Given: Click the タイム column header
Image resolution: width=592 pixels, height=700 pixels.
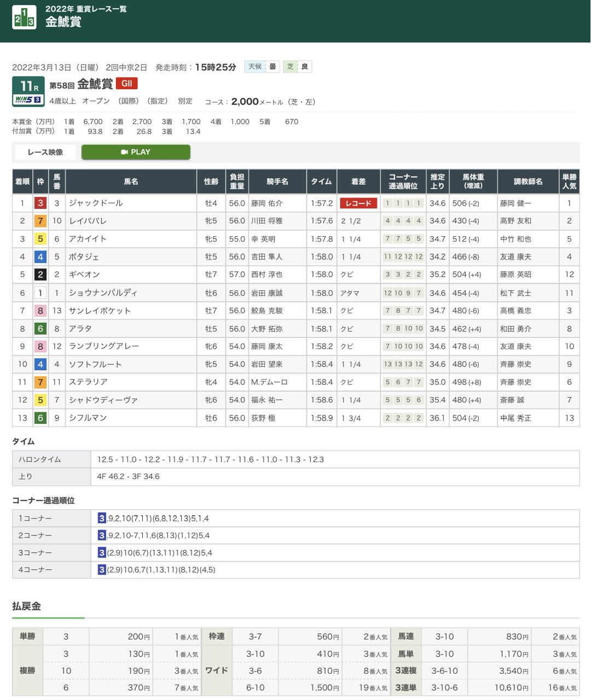Looking at the screenshot, I should [x=322, y=182].
